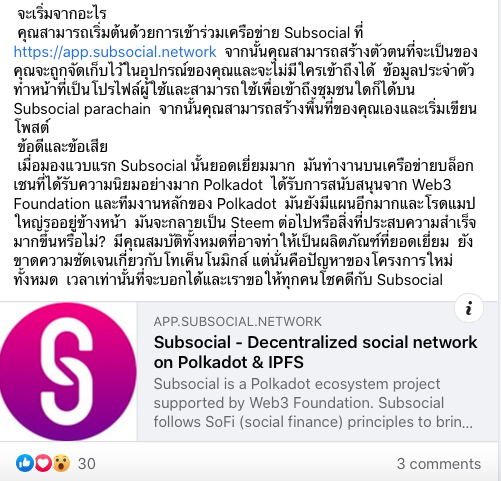Click the short "โพสต์" line in the post
Image resolution: width=501 pixels, height=481 pixels.
tap(32, 128)
